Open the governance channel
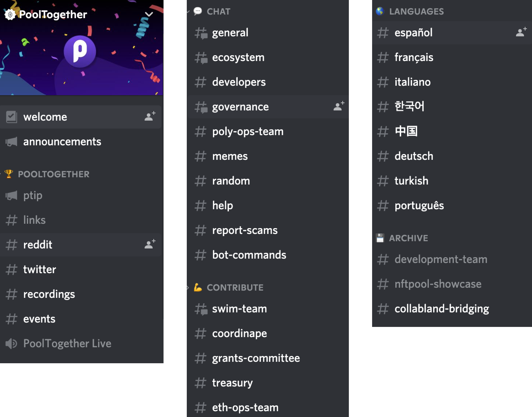 (x=268, y=107)
